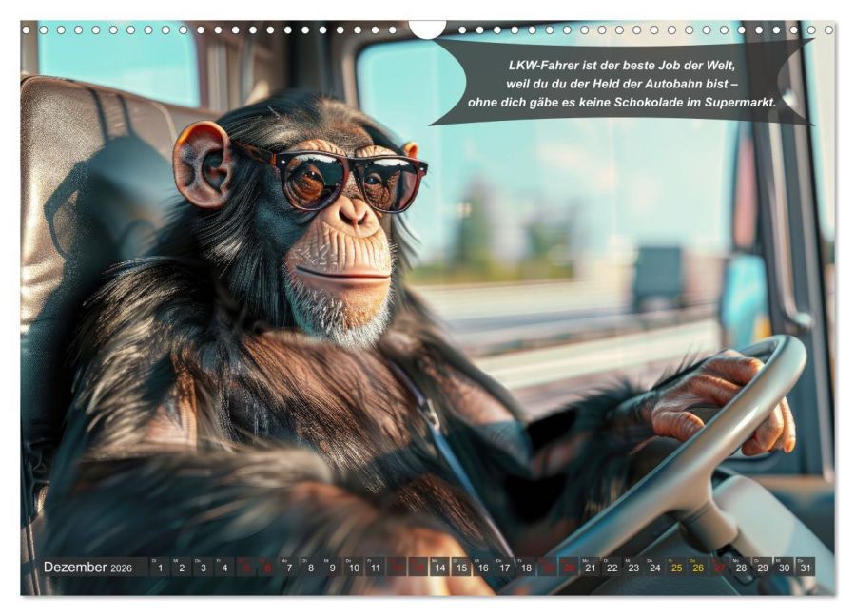The image size is (855, 616).
Task: Select day 1 in the calendar strip
Action: [x=160, y=567]
